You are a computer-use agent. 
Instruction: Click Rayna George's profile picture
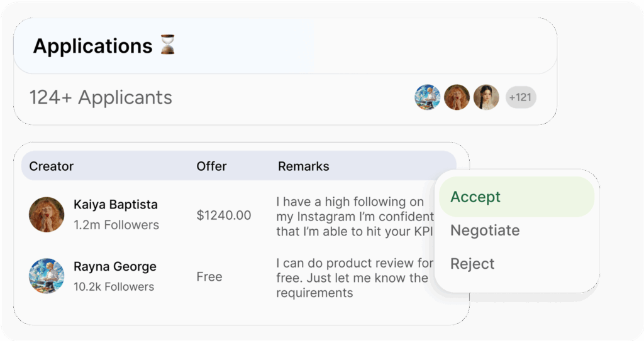[x=47, y=276]
